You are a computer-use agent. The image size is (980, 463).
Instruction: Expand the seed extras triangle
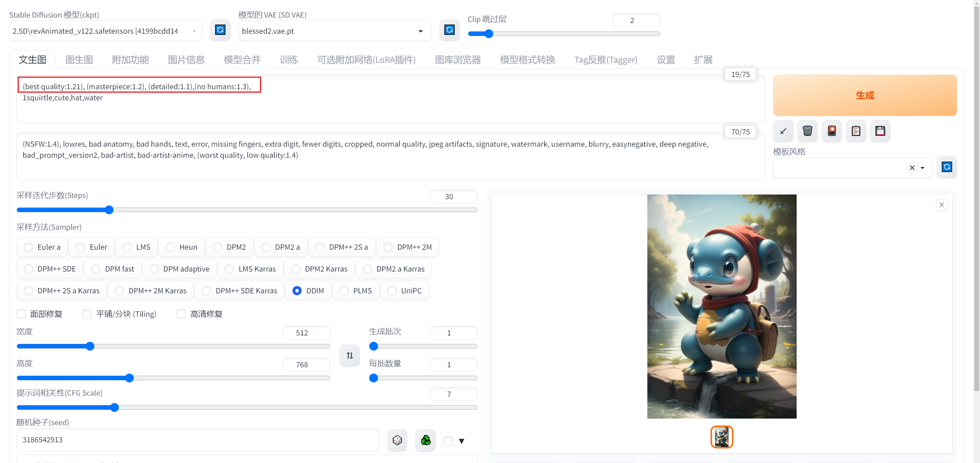[x=462, y=441]
